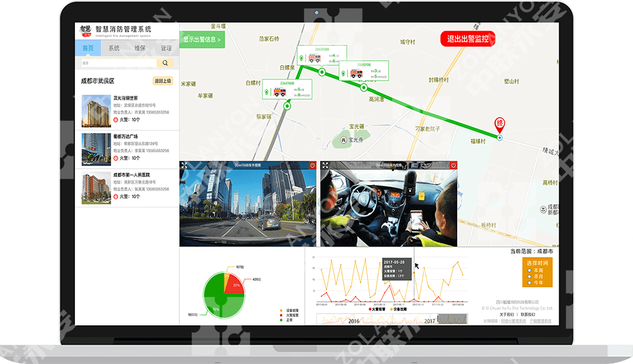Open the 联系我们 link
The height and width of the screenshot is (364, 633).
[527, 314]
